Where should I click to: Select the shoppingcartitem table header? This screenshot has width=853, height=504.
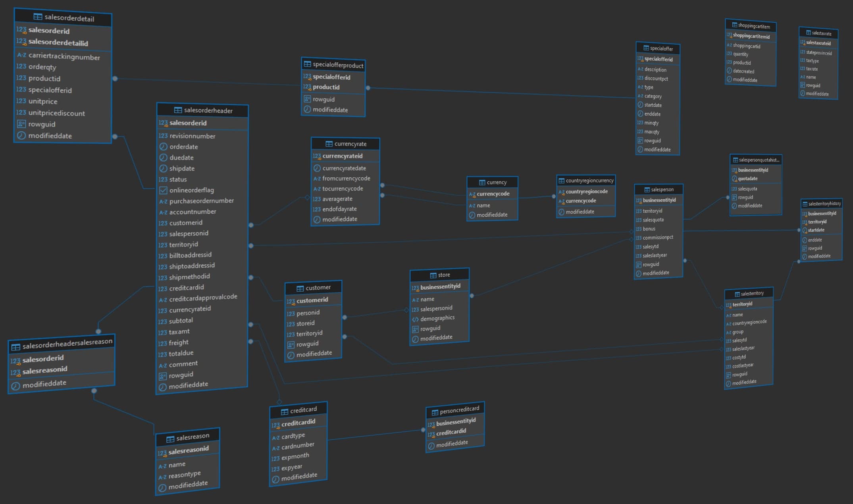click(x=753, y=26)
